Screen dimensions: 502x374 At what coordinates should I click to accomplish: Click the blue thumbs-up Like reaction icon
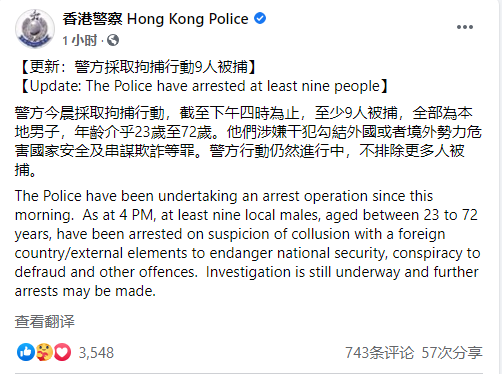[x=26, y=352]
